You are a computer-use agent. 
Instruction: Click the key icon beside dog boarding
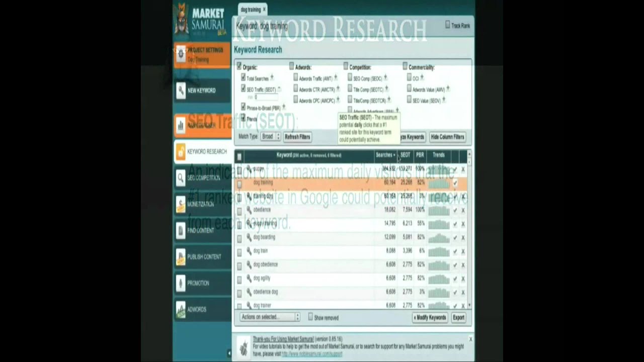(x=249, y=237)
